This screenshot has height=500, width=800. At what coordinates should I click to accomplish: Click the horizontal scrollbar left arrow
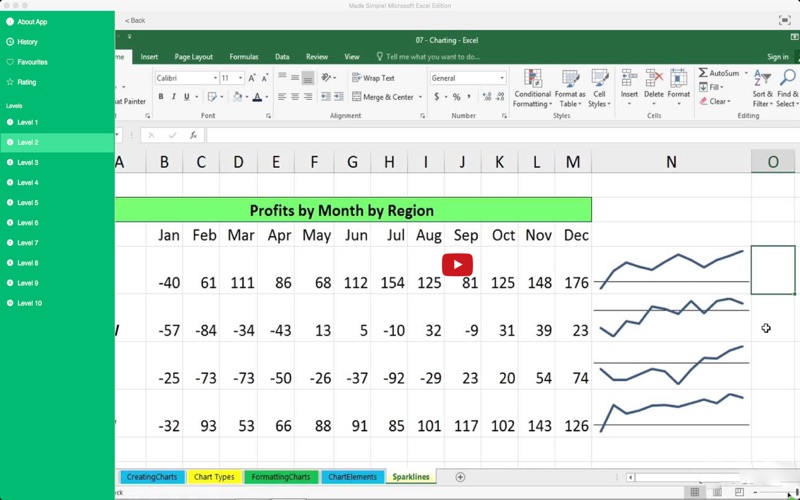[x=631, y=478]
